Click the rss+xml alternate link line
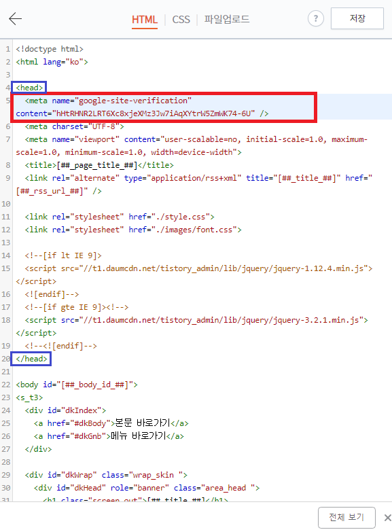The height and width of the screenshot is (532, 392). click(x=198, y=178)
